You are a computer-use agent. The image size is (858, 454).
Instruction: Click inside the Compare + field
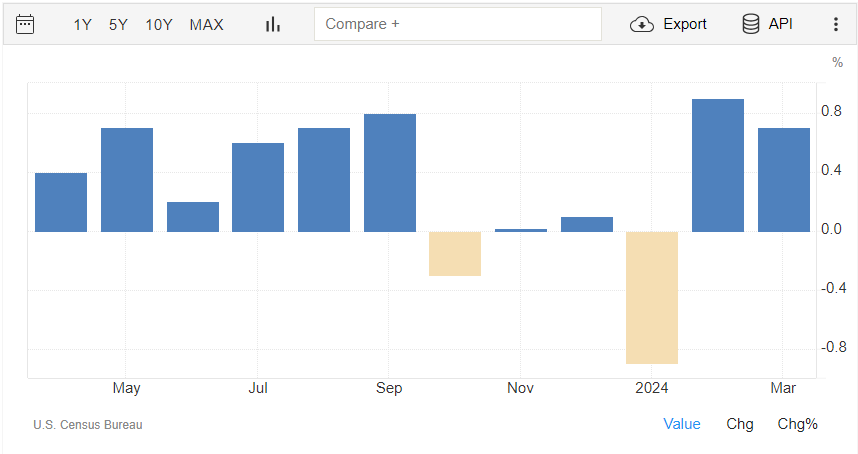457,24
